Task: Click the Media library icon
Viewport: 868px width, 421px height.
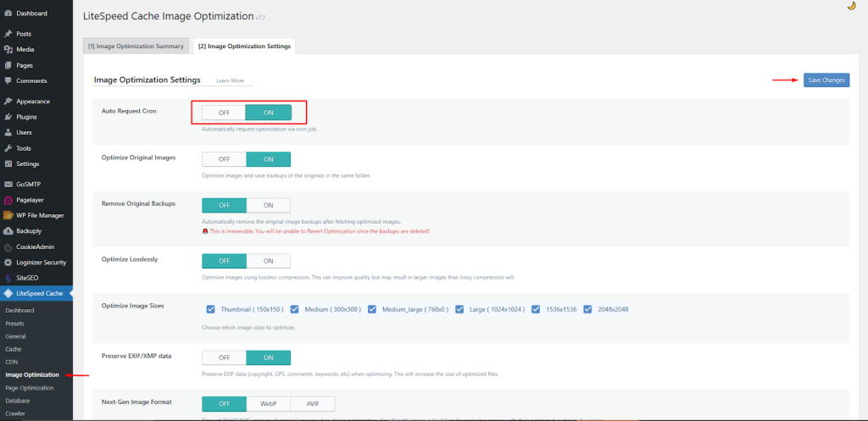Action: [8, 49]
